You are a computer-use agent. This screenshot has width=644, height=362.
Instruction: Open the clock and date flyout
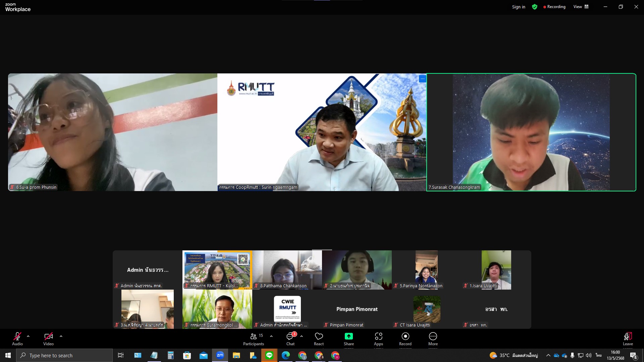(615, 355)
